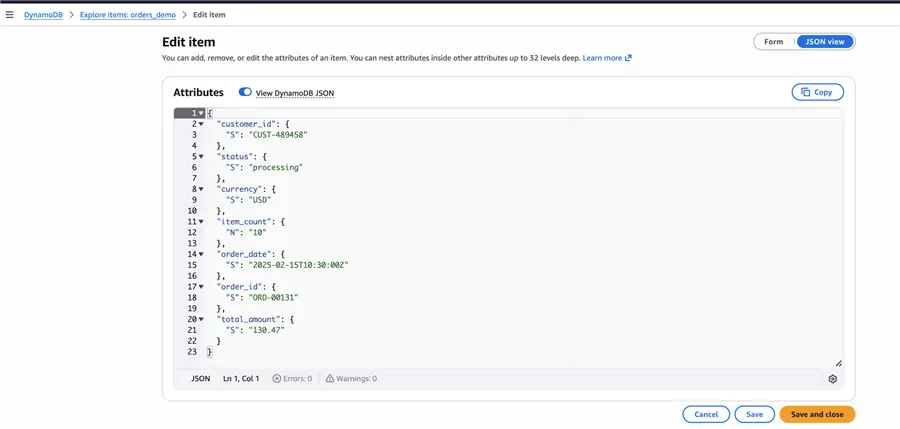Open editor settings gear icon
The image size is (900, 429).
[833, 379]
